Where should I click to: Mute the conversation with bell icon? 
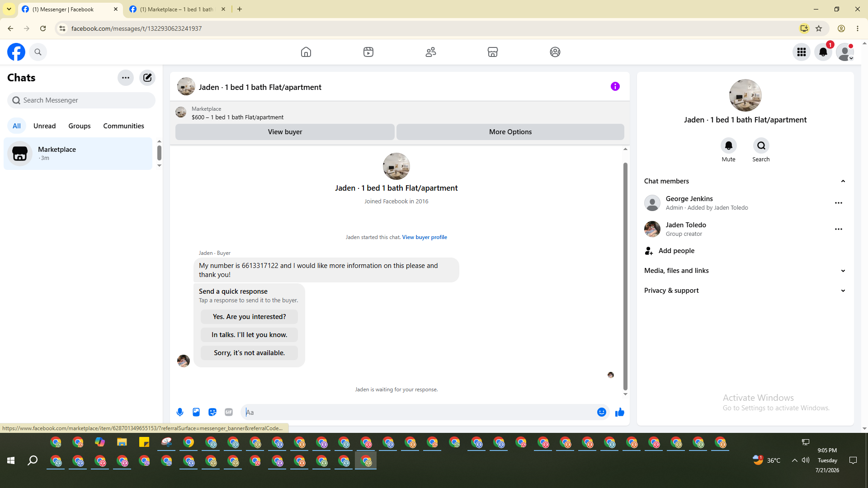pos(729,145)
